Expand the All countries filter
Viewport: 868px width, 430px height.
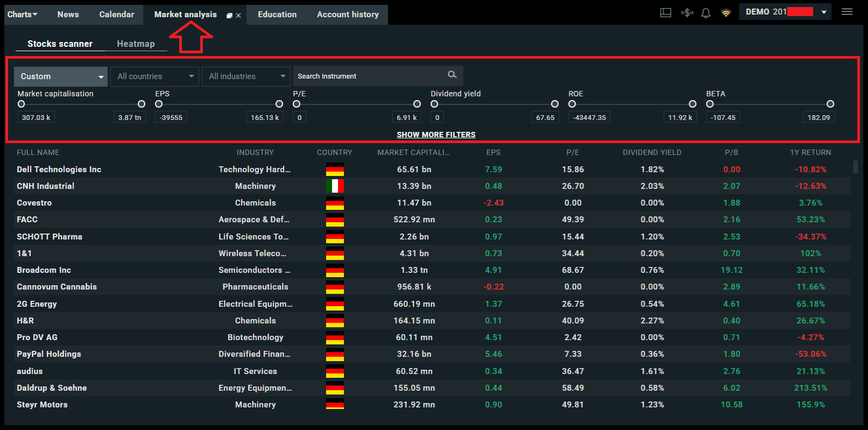coord(155,76)
